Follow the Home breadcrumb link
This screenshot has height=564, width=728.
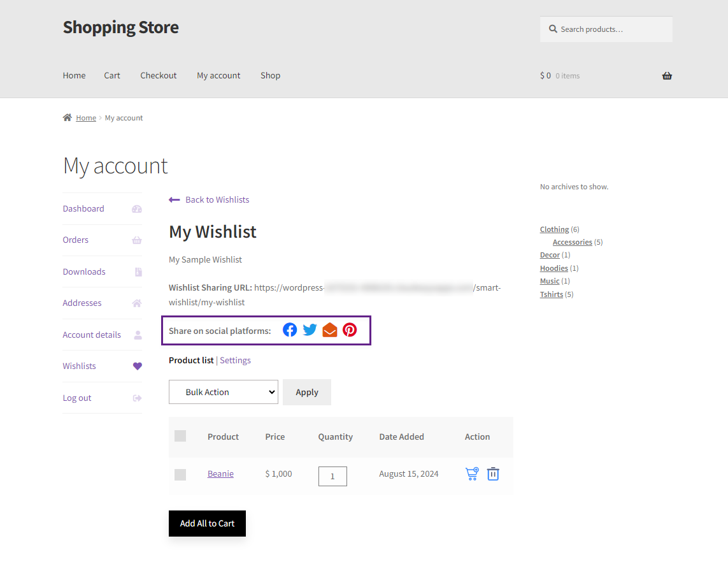(86, 118)
